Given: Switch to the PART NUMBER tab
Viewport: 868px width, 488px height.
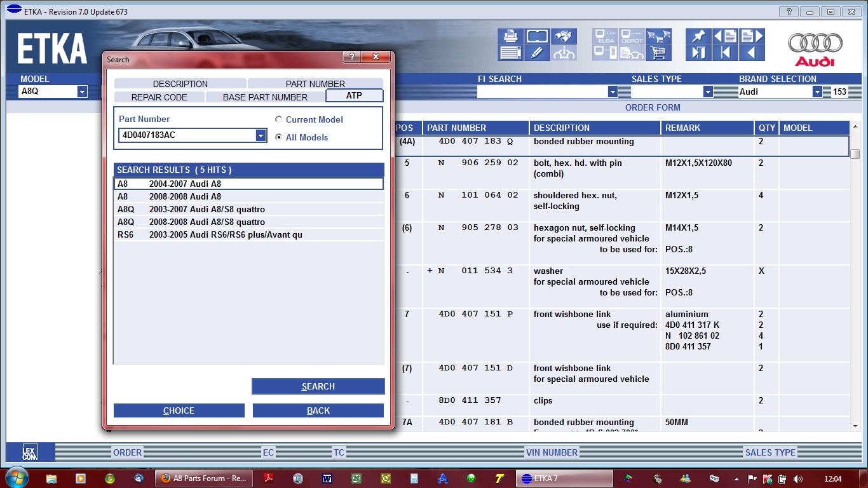Looking at the screenshot, I should [315, 83].
